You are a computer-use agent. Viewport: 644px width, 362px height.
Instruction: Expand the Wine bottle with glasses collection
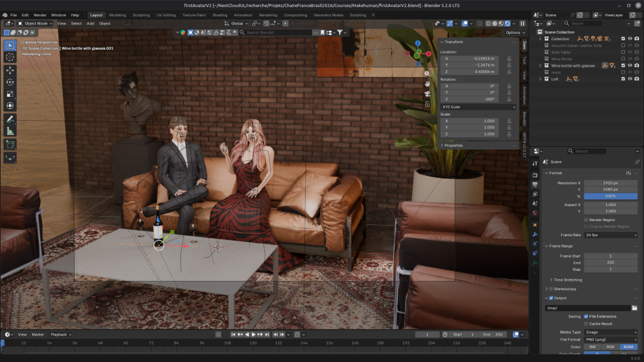pyautogui.click(x=540, y=65)
